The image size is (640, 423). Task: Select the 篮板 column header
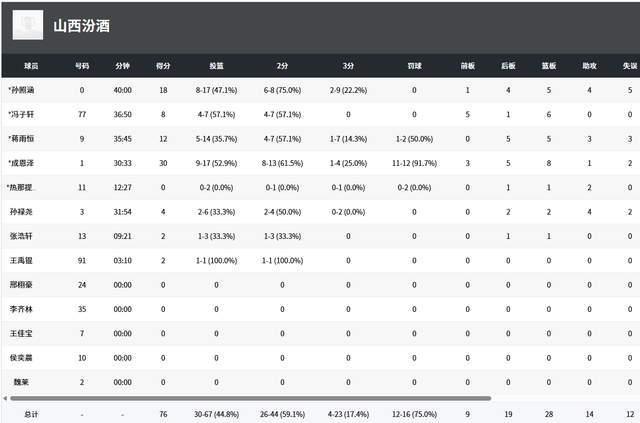[549, 66]
